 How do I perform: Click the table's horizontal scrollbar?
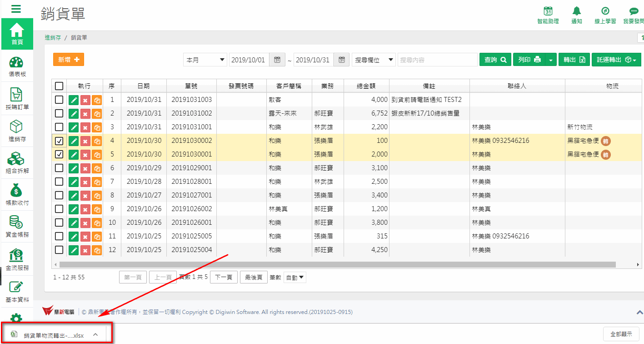(337, 264)
